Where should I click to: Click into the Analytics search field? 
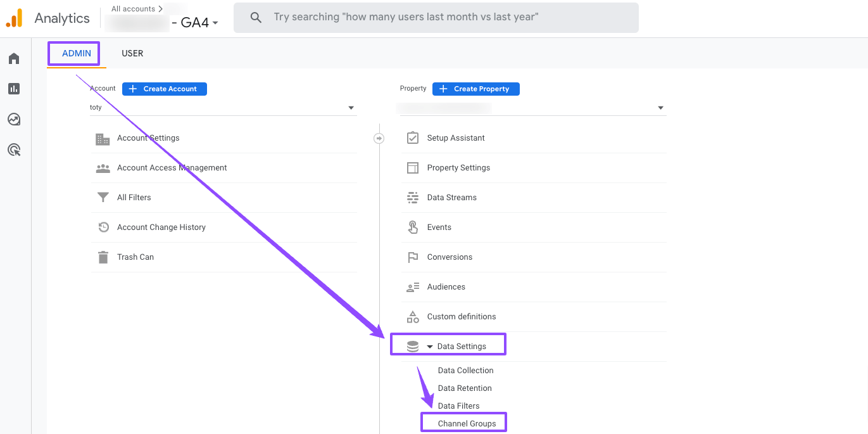(436, 18)
